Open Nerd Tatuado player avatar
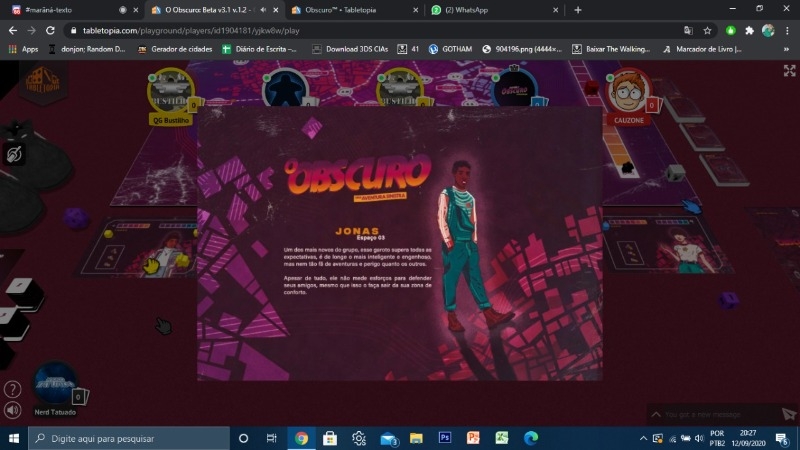The height and width of the screenshot is (450, 800). [x=55, y=384]
